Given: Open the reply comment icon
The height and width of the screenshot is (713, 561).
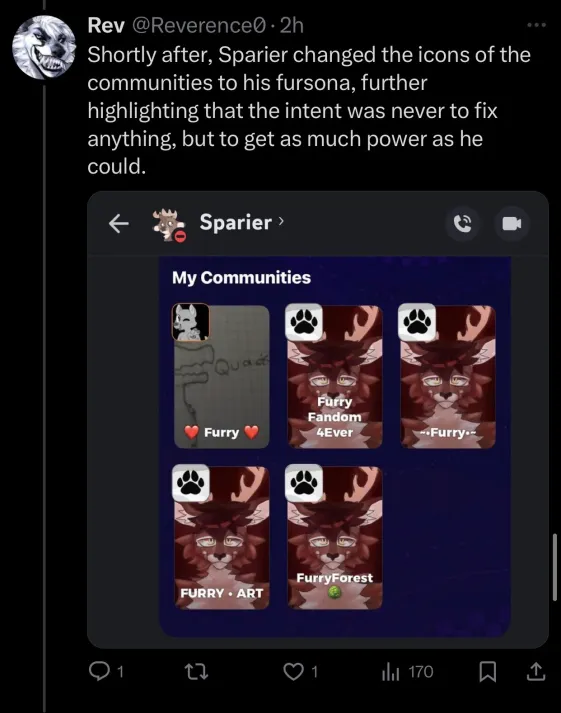Looking at the screenshot, I should click(x=98, y=672).
